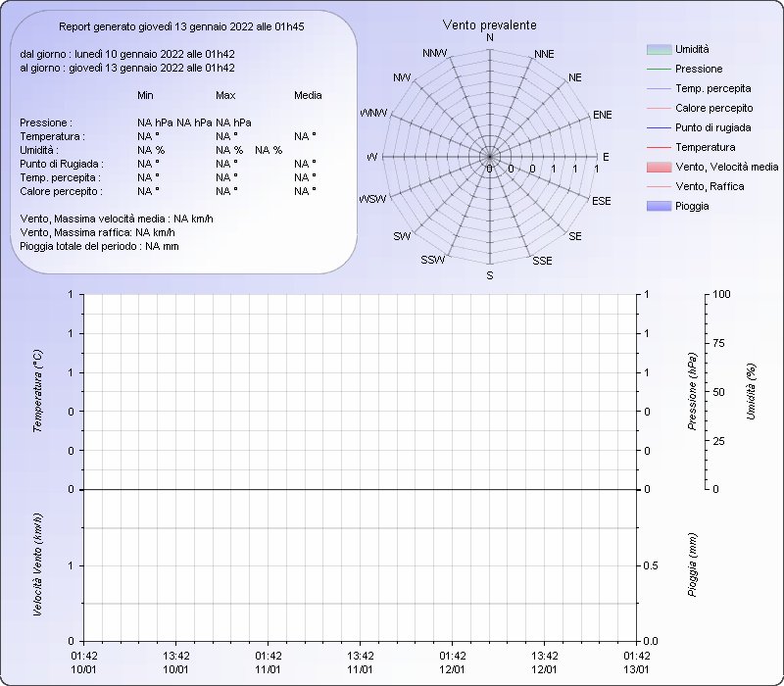Click the 0.0 rain axis value

click(x=651, y=642)
